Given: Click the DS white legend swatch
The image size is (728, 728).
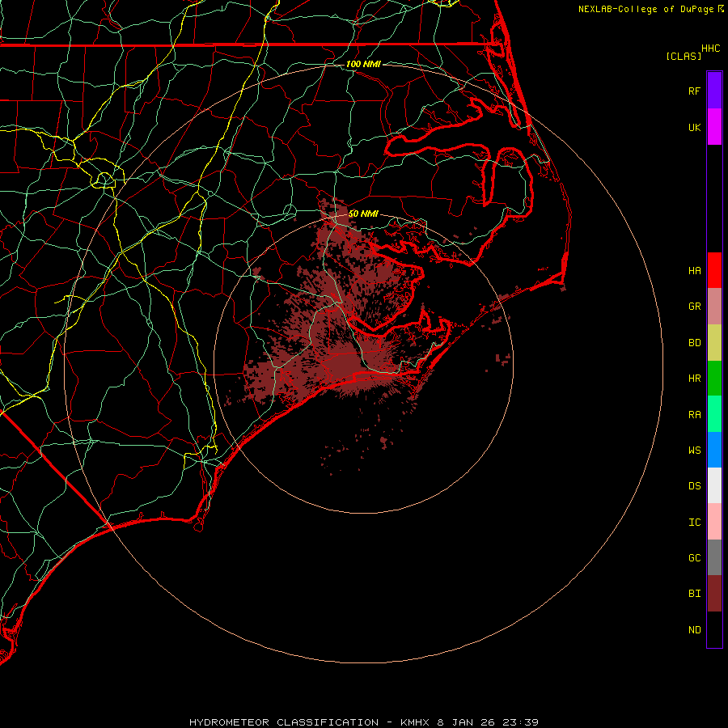Looking at the screenshot, I should [x=714, y=485].
